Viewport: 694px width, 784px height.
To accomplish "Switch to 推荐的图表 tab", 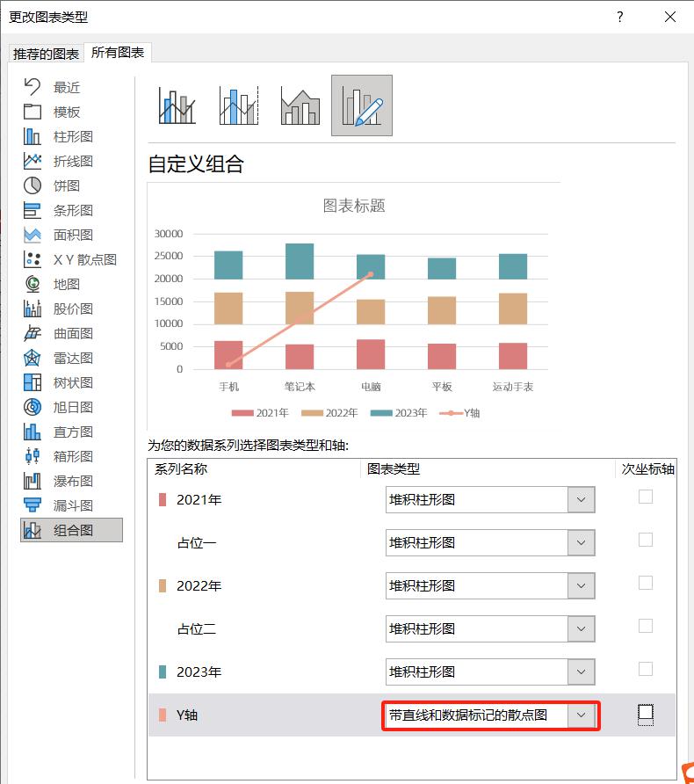I will (46, 54).
